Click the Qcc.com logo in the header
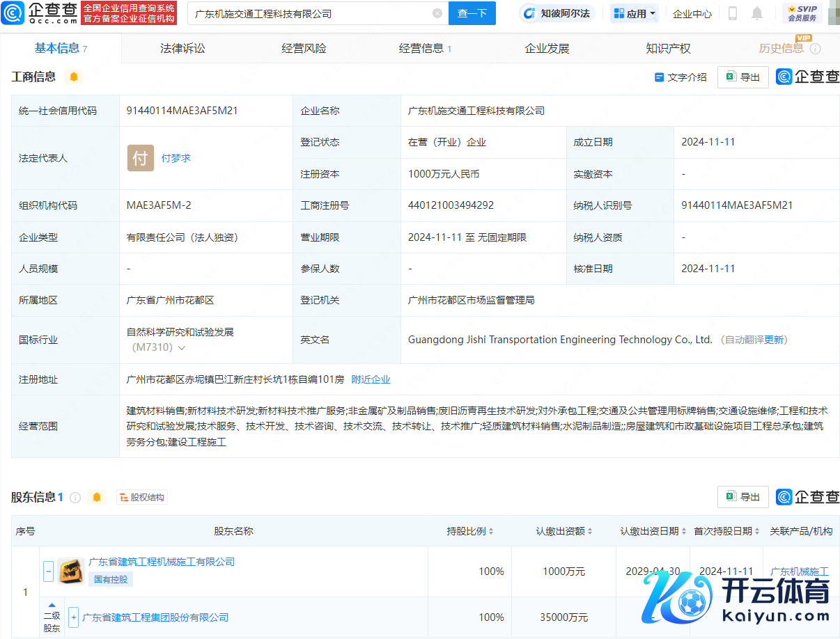840x639 pixels. 40,13
